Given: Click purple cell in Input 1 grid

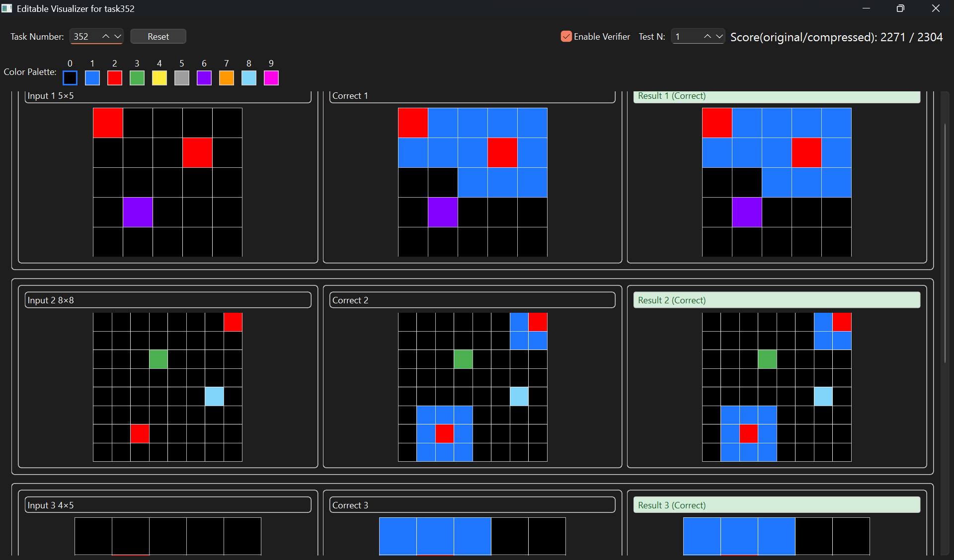Looking at the screenshot, I should click(x=138, y=212).
